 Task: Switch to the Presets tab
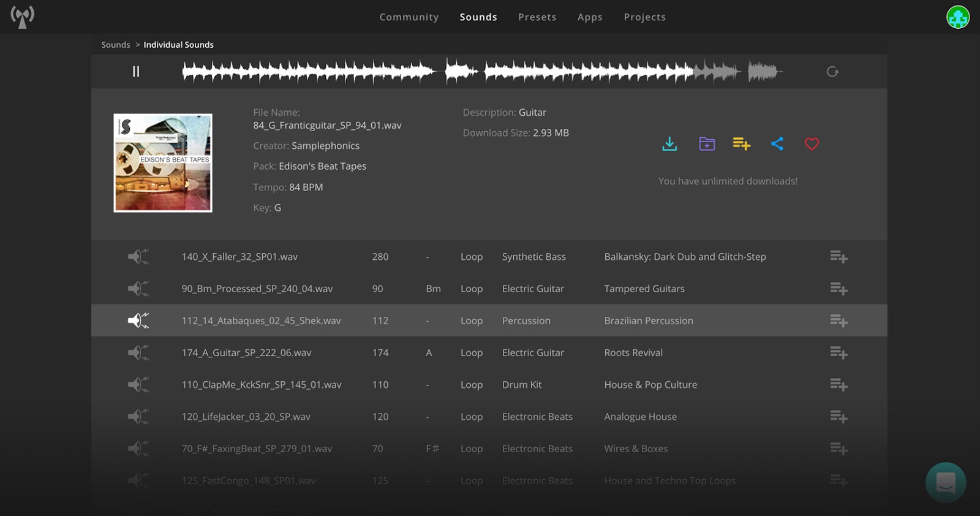pyautogui.click(x=537, y=17)
